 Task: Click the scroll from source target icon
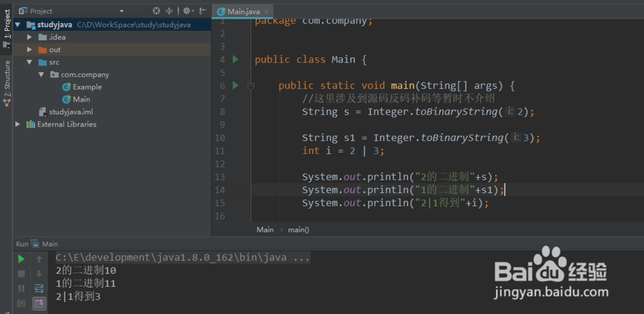tap(156, 11)
